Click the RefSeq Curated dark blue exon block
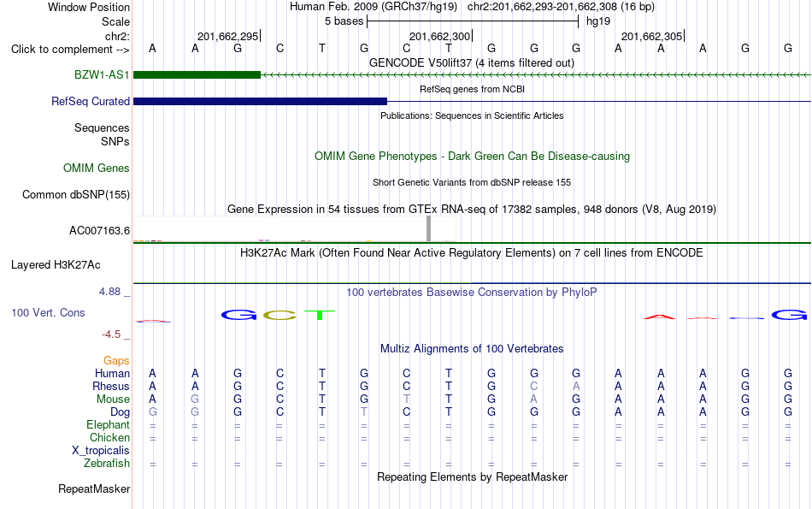Viewport: 812px width, 509px height. pyautogui.click(x=260, y=101)
